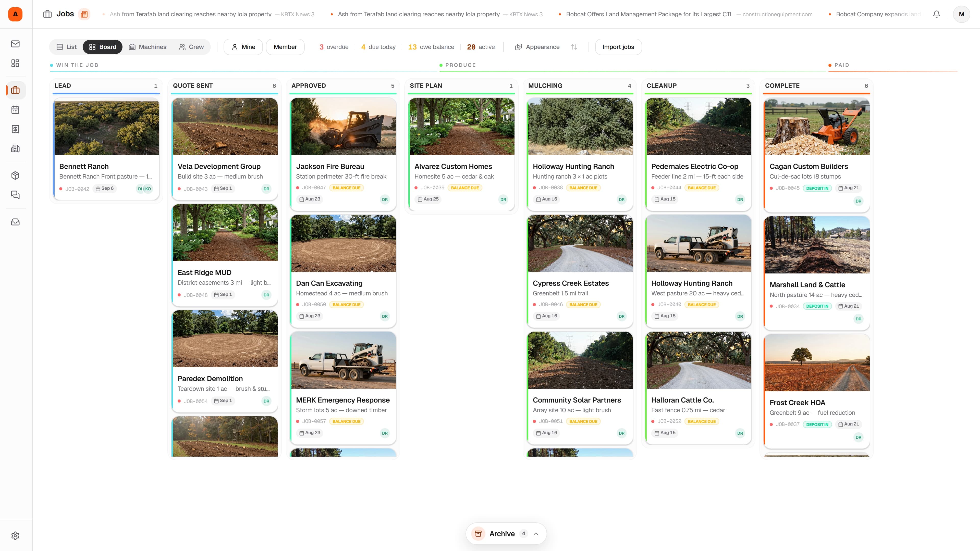
Task: Click Aug 21 date on Frost Creek HOA
Action: (x=848, y=424)
